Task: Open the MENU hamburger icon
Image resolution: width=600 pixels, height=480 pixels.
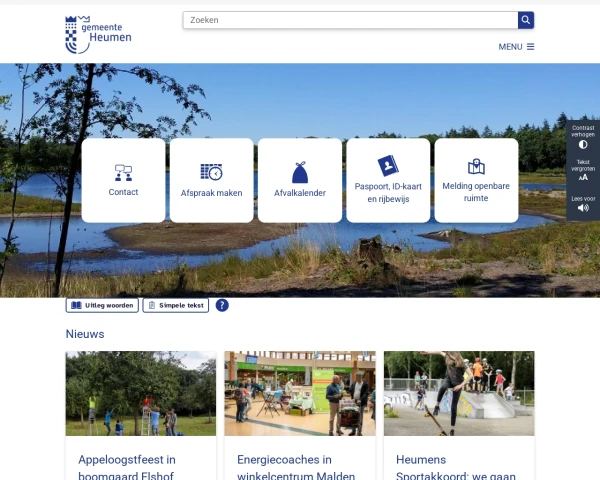Action: click(530, 47)
